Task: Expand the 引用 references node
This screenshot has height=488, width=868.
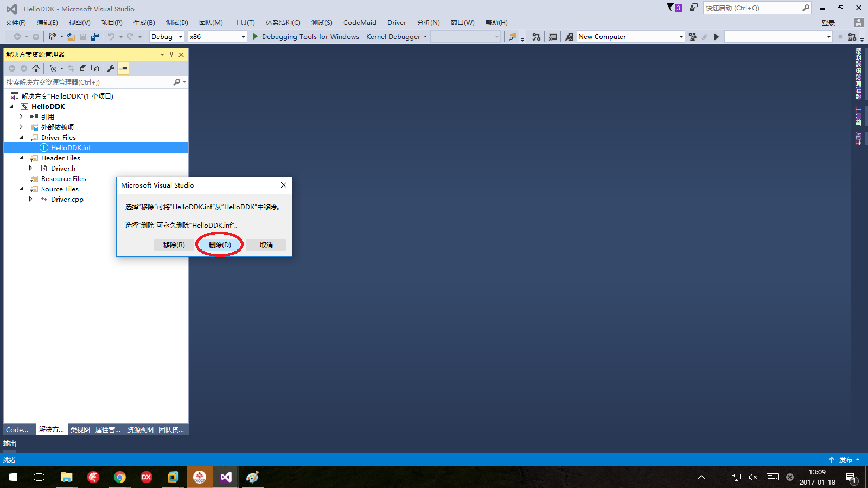Action: pyautogui.click(x=21, y=117)
